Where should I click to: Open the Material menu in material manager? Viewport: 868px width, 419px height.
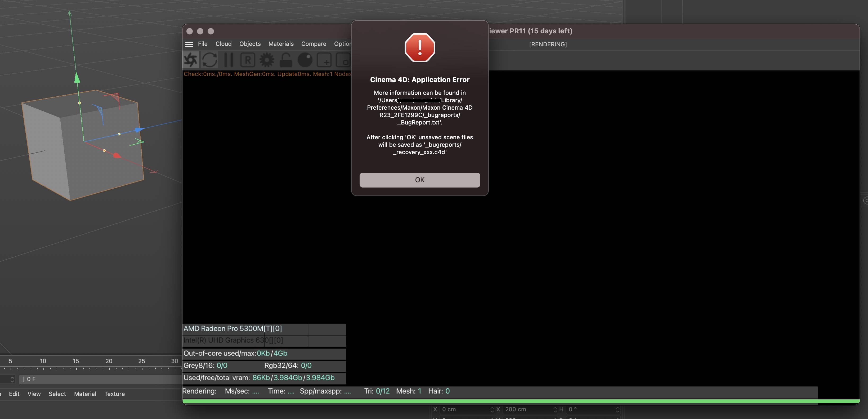[85, 394]
